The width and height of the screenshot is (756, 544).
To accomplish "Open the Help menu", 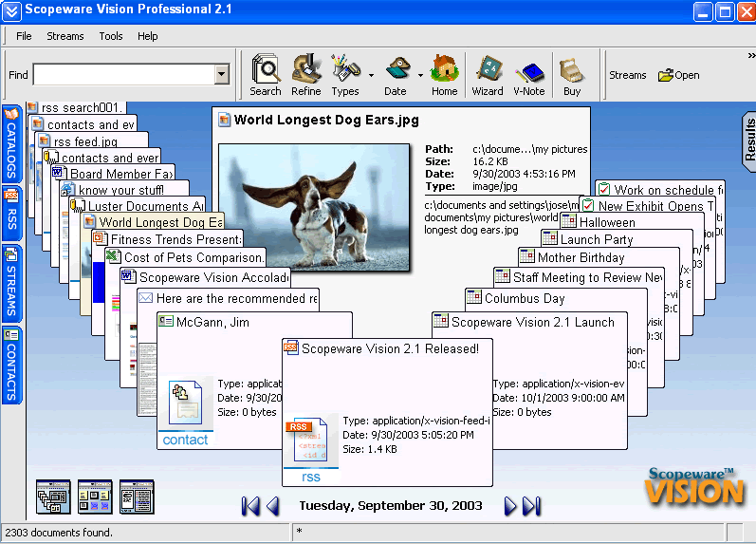I will pyautogui.click(x=148, y=36).
